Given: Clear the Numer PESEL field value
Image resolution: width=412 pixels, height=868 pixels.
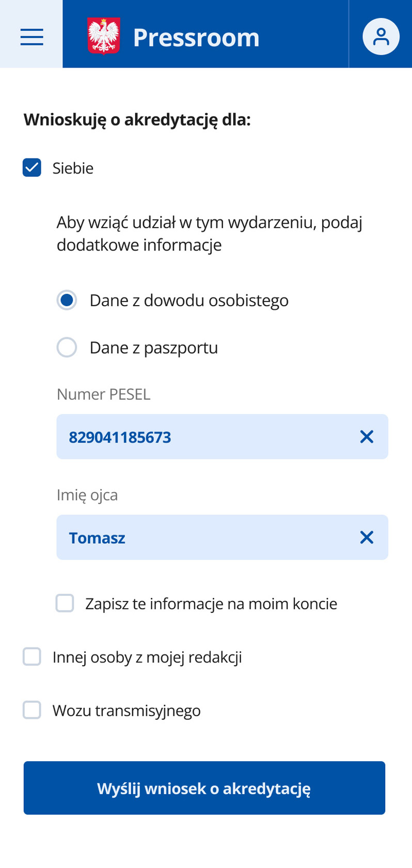Looking at the screenshot, I should [x=367, y=436].
